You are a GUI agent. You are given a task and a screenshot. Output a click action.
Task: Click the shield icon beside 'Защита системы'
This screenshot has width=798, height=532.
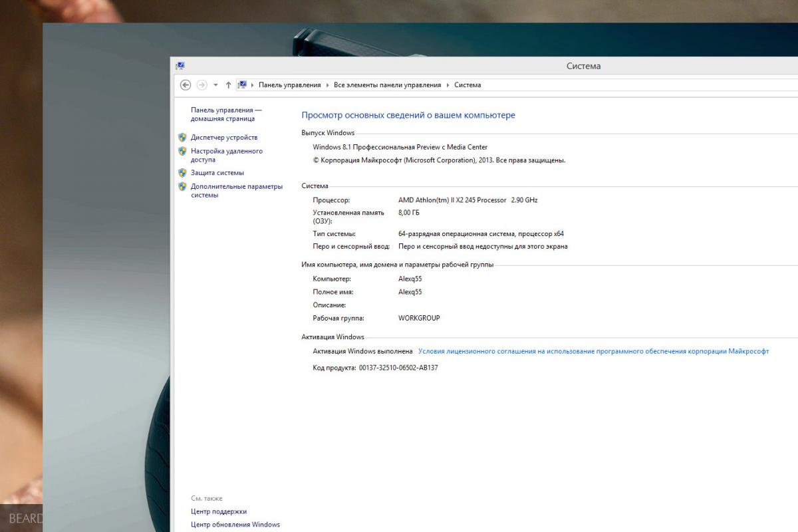tap(182, 173)
